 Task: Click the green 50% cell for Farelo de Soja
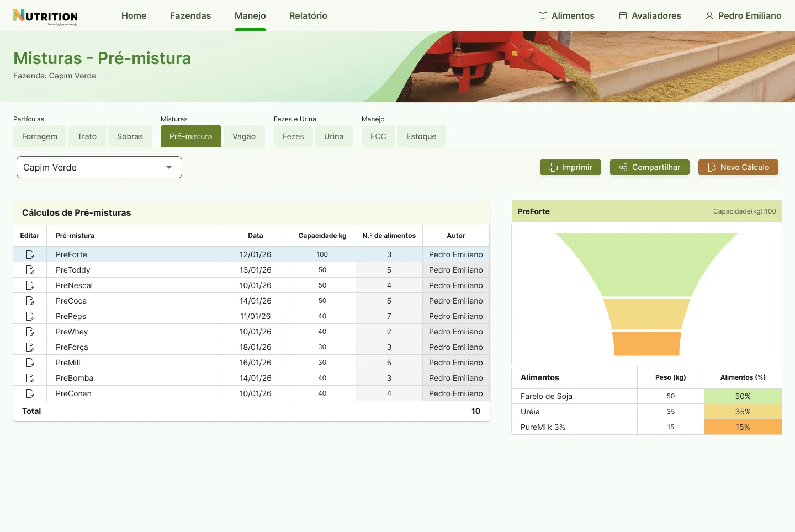(743, 396)
